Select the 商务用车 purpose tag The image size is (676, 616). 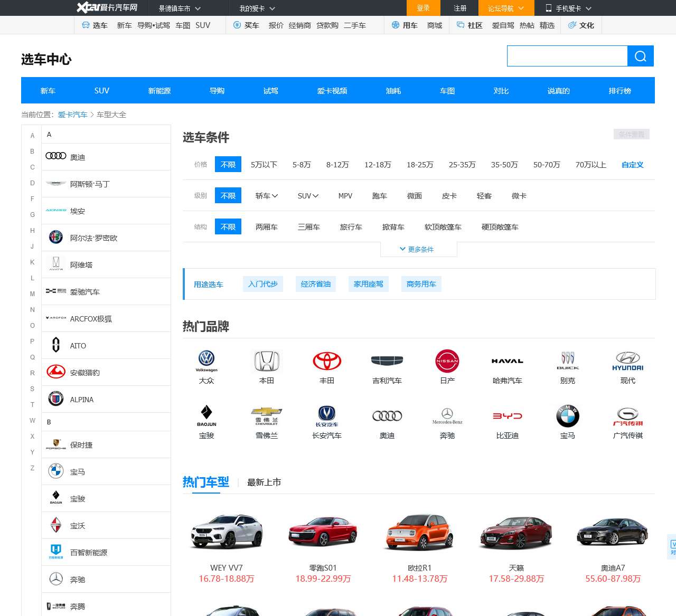421,284
